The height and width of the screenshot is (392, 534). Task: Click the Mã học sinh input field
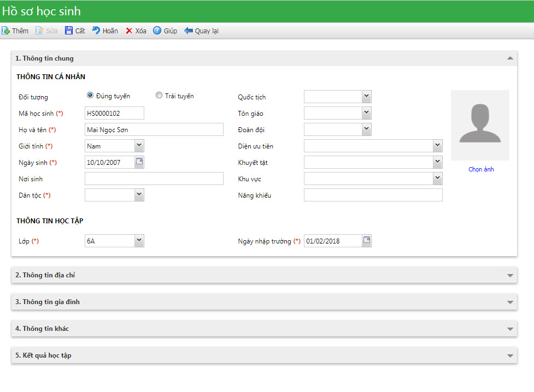coord(114,113)
